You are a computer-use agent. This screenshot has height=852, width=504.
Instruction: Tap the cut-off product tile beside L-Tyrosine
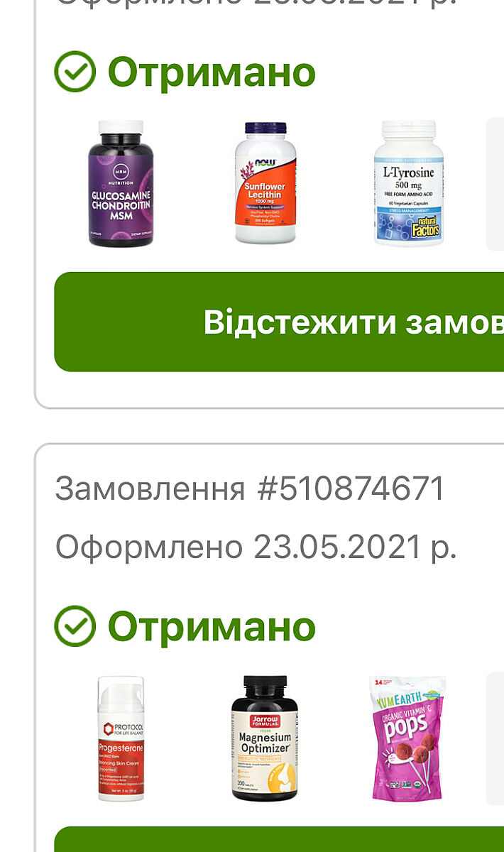495,184
